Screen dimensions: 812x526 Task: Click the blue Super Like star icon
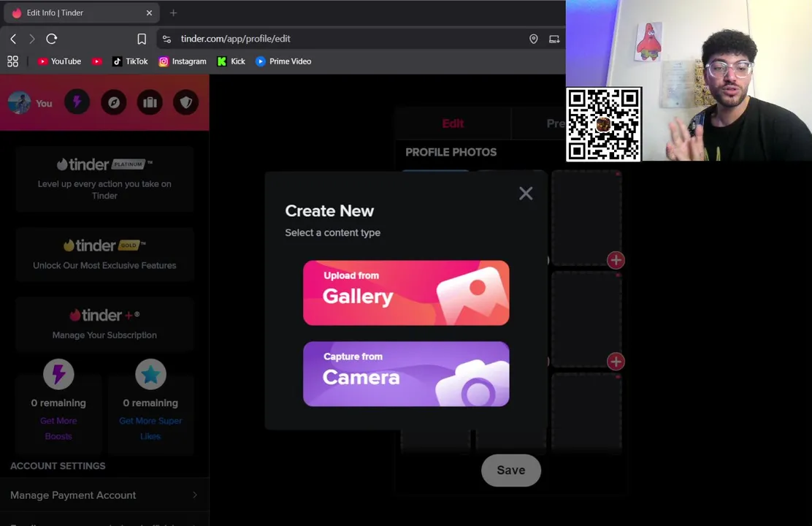click(x=150, y=373)
